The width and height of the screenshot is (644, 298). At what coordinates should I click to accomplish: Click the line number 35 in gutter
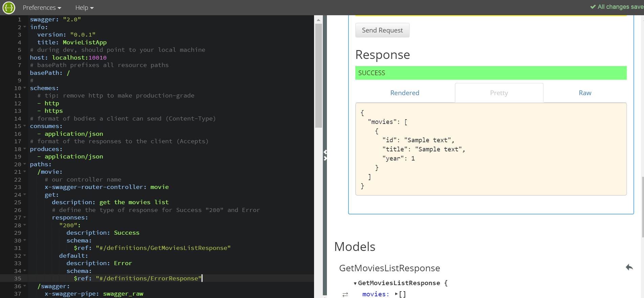tap(18, 278)
